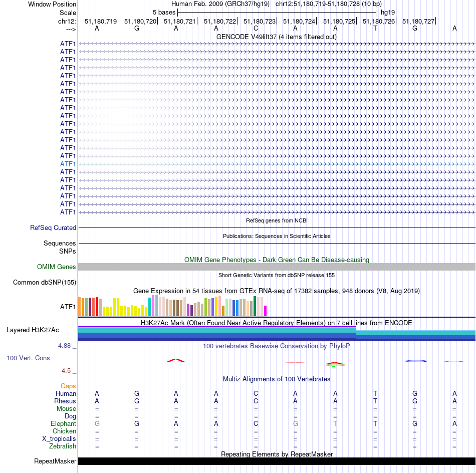This screenshot has height=473, width=476.
Task: Click the X_tropicalis alignment row label
Action: point(59,439)
